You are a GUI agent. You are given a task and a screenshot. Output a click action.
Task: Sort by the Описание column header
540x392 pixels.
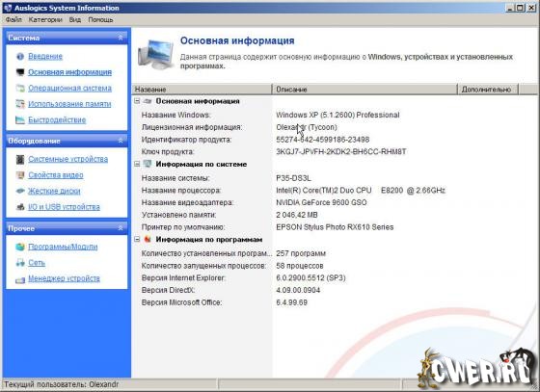(364, 90)
